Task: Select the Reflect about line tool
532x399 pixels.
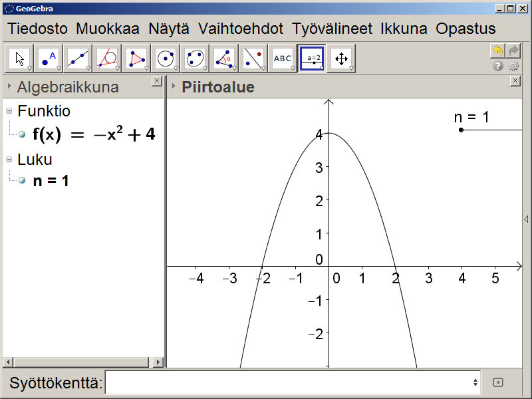Action: (253, 59)
